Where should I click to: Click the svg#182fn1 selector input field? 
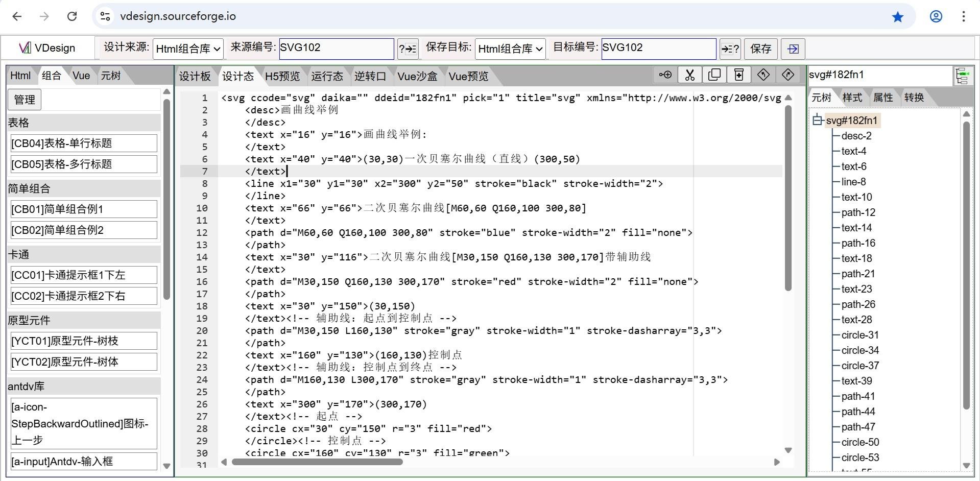pyautogui.click(x=880, y=75)
